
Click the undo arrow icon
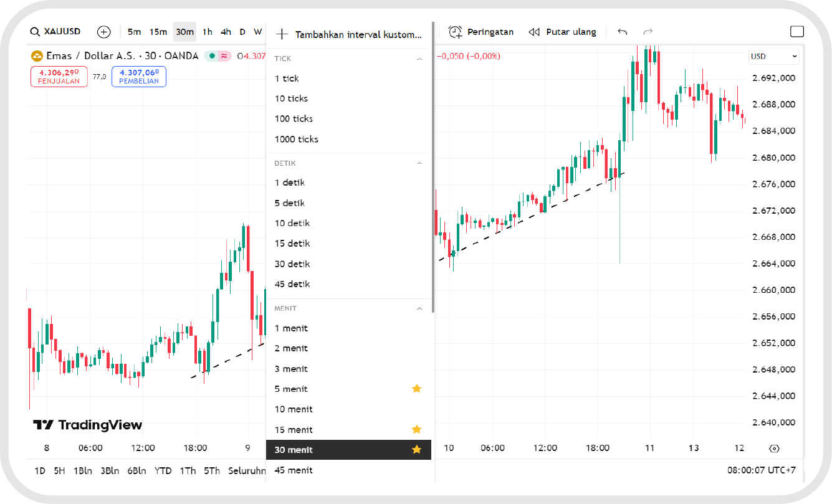pos(622,32)
